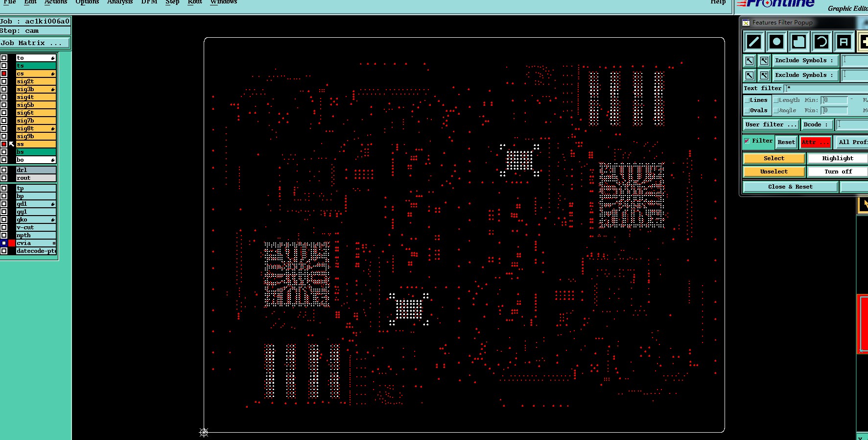Viewport: 868px width, 440px height.
Task: Click the arrow marker on sig3b layer
Action: click(53, 90)
